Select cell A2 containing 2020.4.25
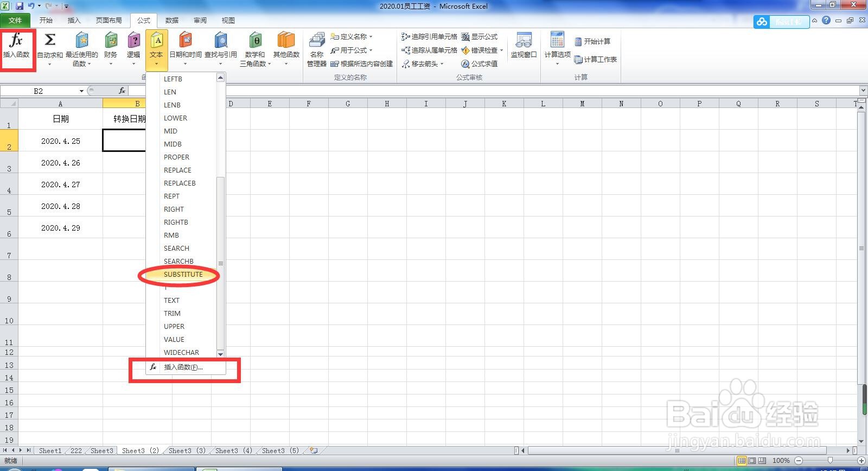Screen dimensions: 868x471 click(x=61, y=141)
